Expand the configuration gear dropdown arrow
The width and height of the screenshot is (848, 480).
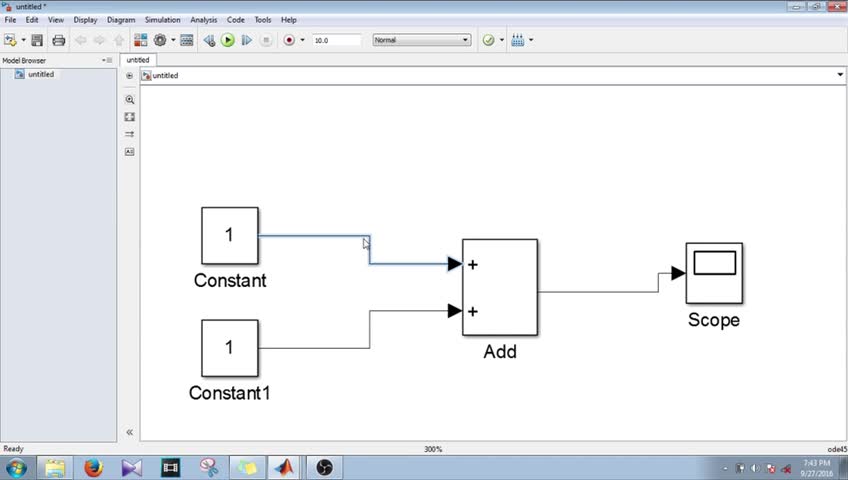point(173,40)
